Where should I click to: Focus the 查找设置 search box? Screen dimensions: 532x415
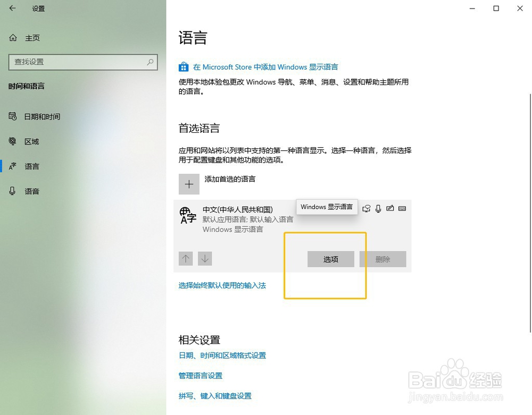click(83, 62)
